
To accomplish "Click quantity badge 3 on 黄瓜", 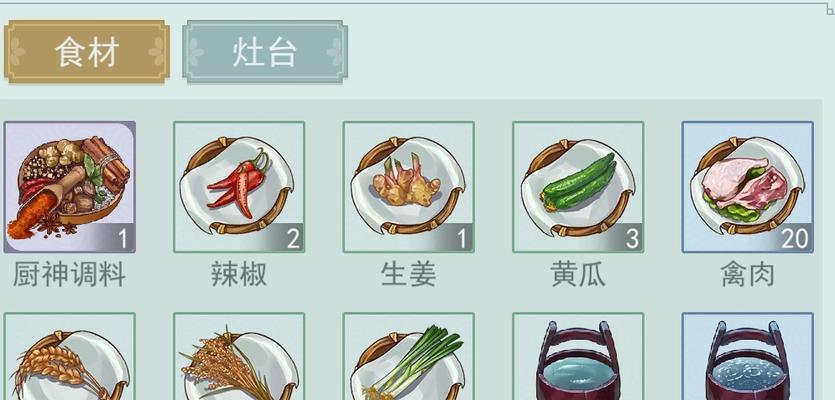I will (632, 239).
